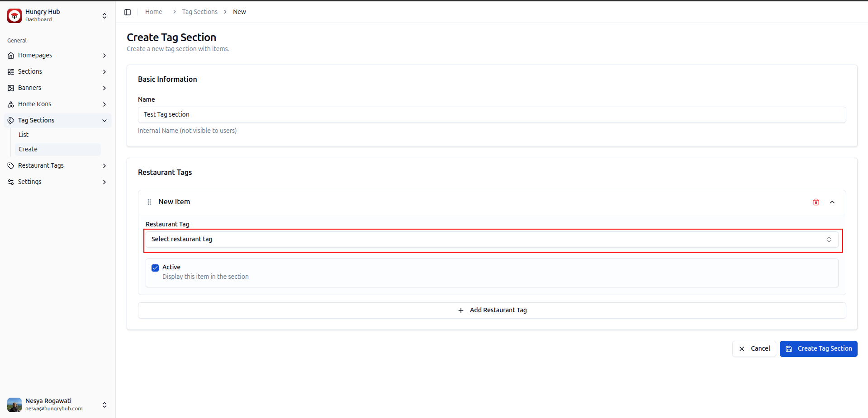Click the Hungry Hub logo icon
This screenshot has width=868, height=418.
click(x=14, y=16)
